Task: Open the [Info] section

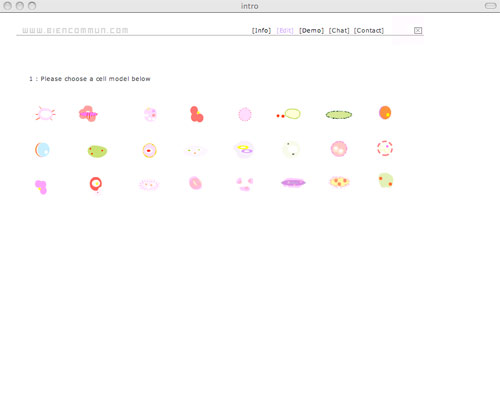Action: click(261, 30)
